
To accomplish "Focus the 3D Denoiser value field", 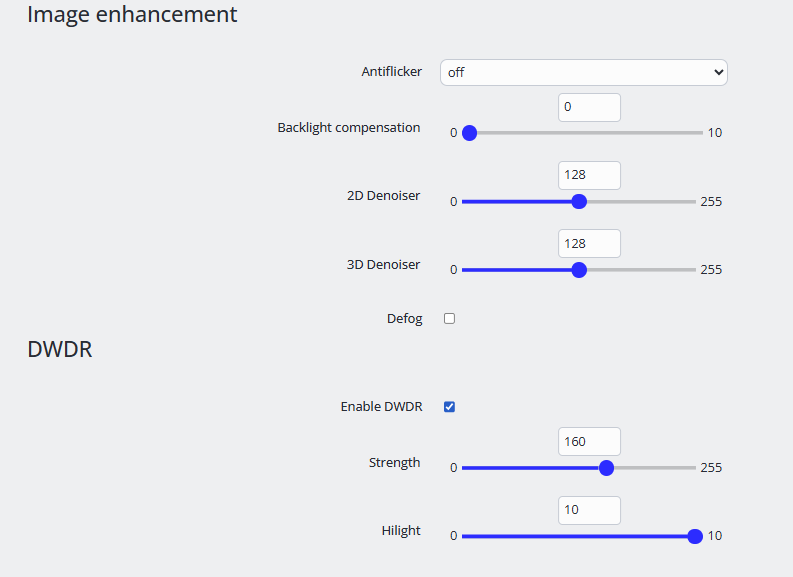I will 589,243.
